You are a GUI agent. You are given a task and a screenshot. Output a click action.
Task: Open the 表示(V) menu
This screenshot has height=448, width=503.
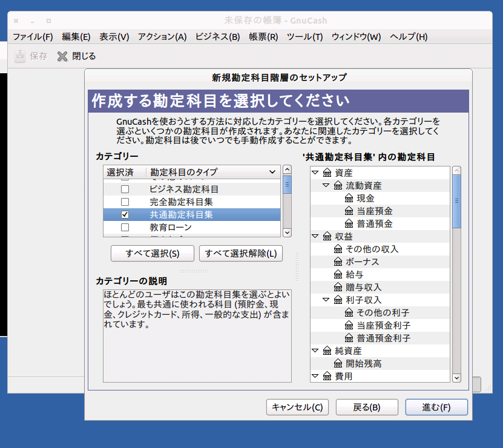[x=114, y=37]
